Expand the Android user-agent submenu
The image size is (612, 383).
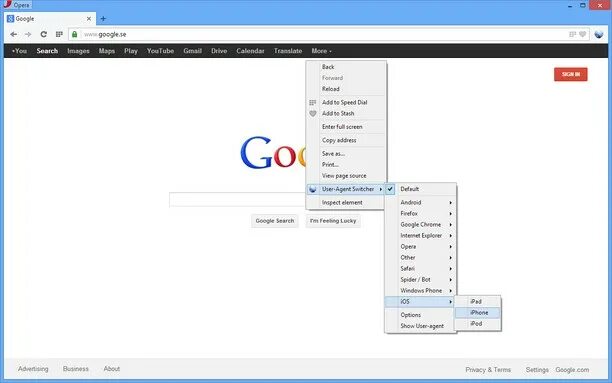(420, 202)
